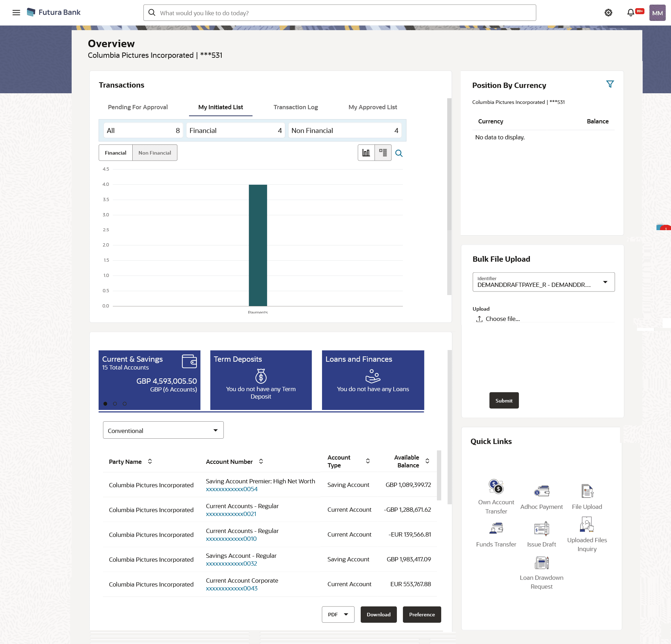The height and width of the screenshot is (644, 671).
Task: Sort table by Account Number
Action: click(x=261, y=461)
